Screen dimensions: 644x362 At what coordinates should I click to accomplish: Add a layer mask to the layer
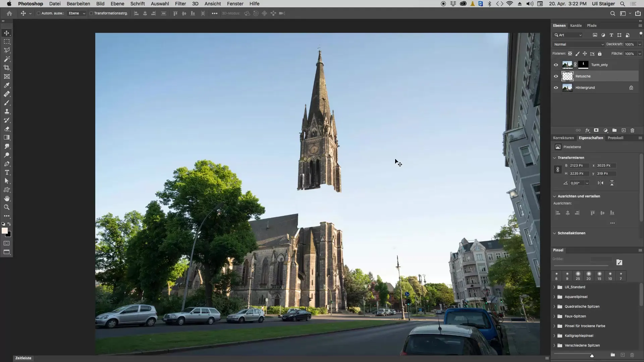click(x=596, y=130)
